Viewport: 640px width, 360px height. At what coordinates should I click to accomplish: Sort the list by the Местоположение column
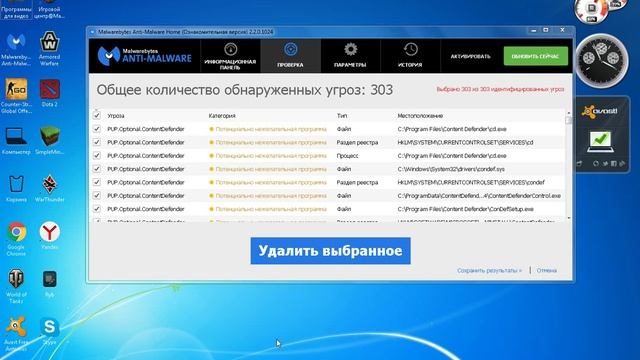(x=420, y=116)
